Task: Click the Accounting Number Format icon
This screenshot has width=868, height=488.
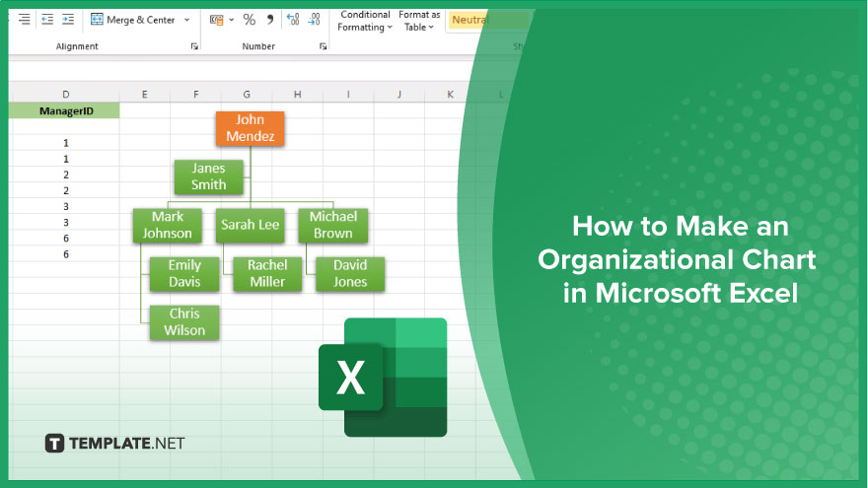Action: [216, 20]
